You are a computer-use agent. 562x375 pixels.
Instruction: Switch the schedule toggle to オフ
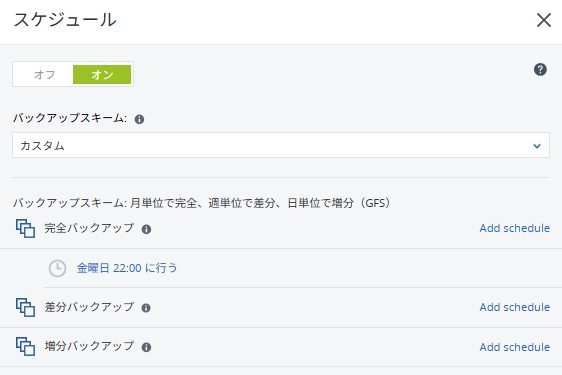[x=44, y=75]
